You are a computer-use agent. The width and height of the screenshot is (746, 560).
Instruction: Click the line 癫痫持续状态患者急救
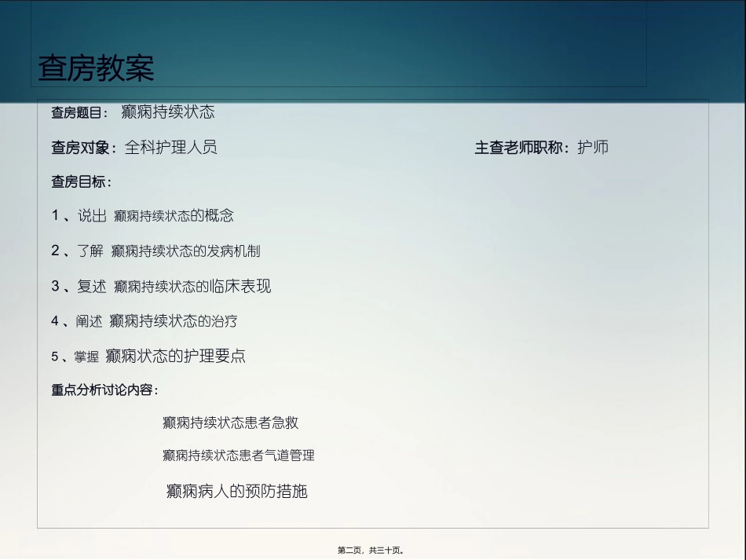tap(231, 423)
